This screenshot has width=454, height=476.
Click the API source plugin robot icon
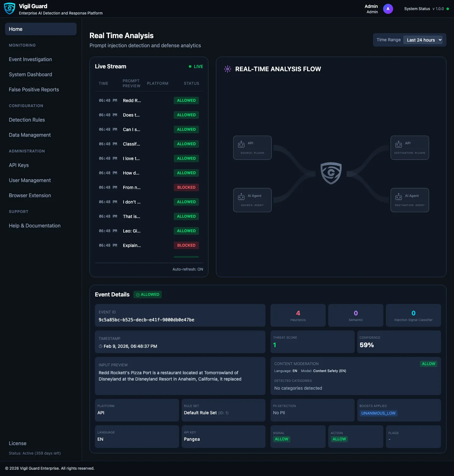(241, 144)
